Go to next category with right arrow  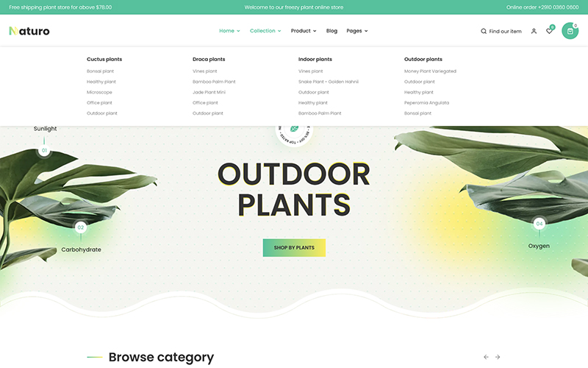coord(498,357)
